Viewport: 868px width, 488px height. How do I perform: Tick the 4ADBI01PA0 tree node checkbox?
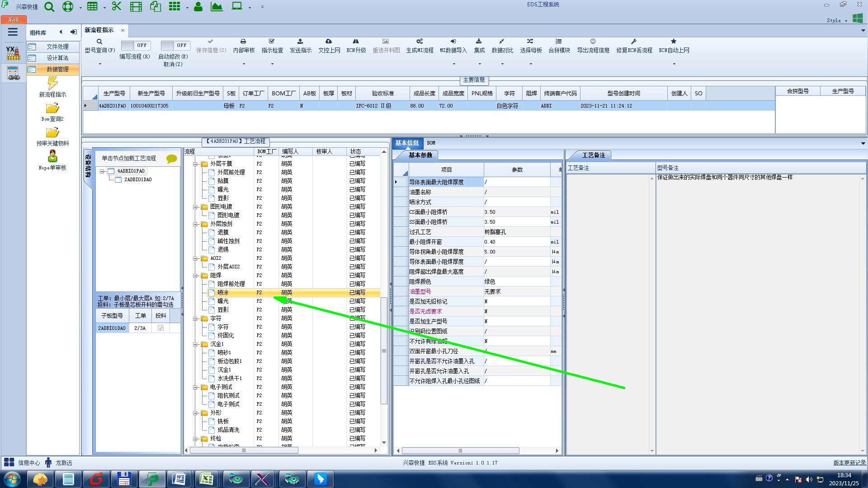(111, 171)
